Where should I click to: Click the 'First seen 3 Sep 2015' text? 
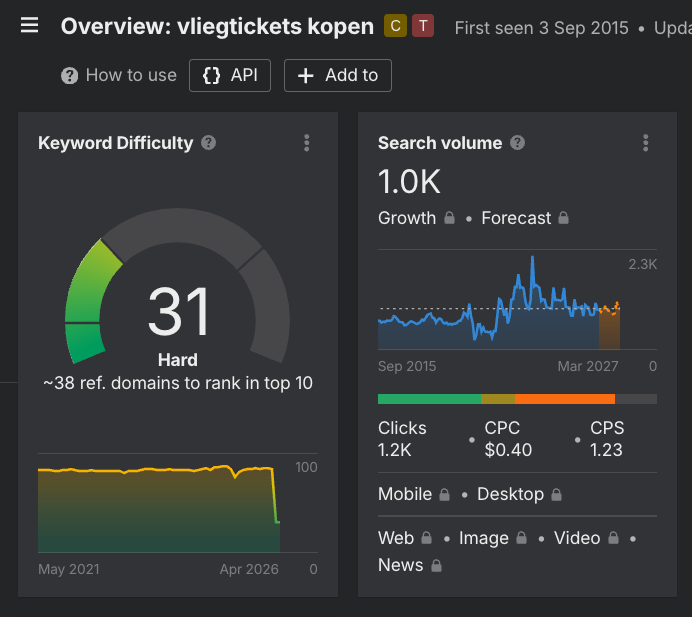coord(542,28)
